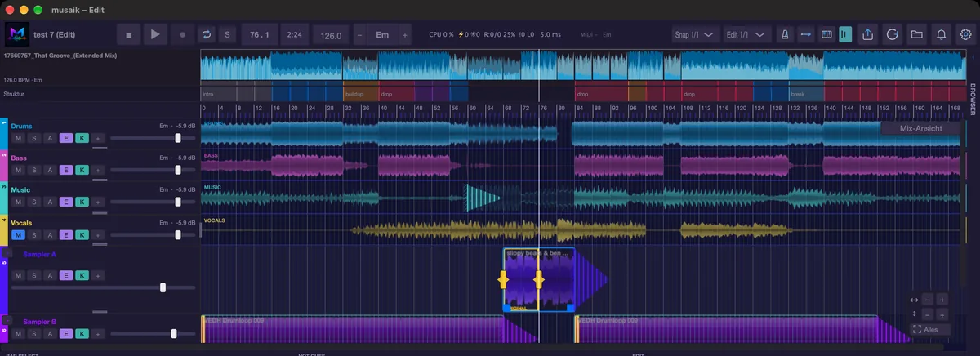
Task: Open the Edit 1/1 dropdown
Action: [749, 35]
